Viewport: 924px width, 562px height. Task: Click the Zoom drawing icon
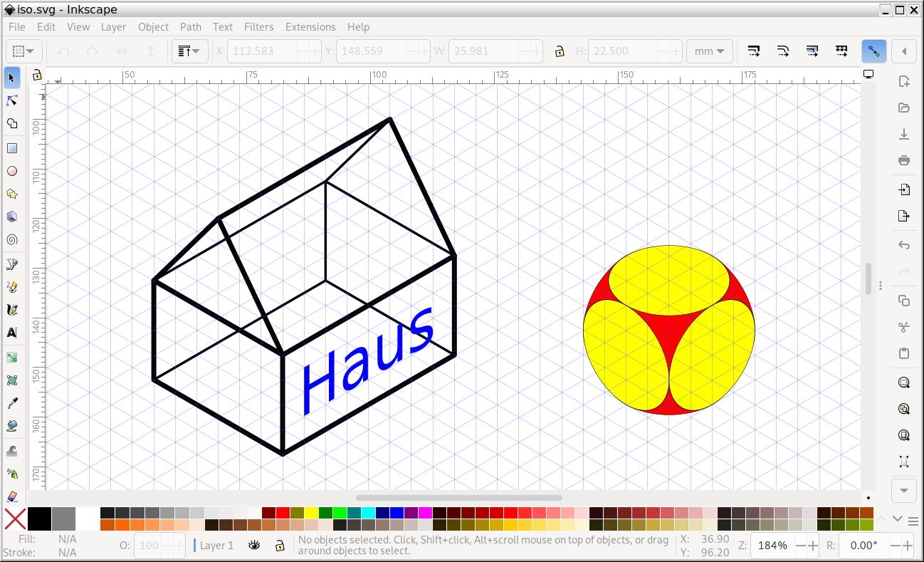904,409
